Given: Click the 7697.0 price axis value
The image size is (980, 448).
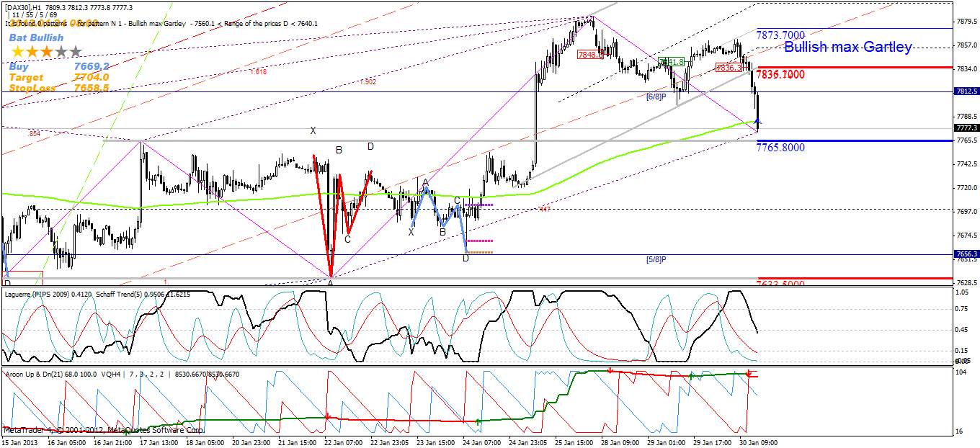Looking at the screenshot, I should (x=966, y=211).
